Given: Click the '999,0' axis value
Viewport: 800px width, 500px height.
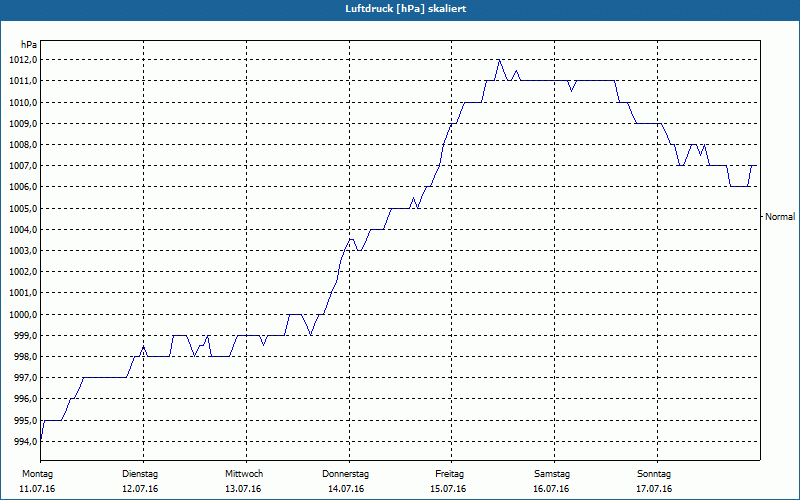Looking at the screenshot, I should click(26, 336).
